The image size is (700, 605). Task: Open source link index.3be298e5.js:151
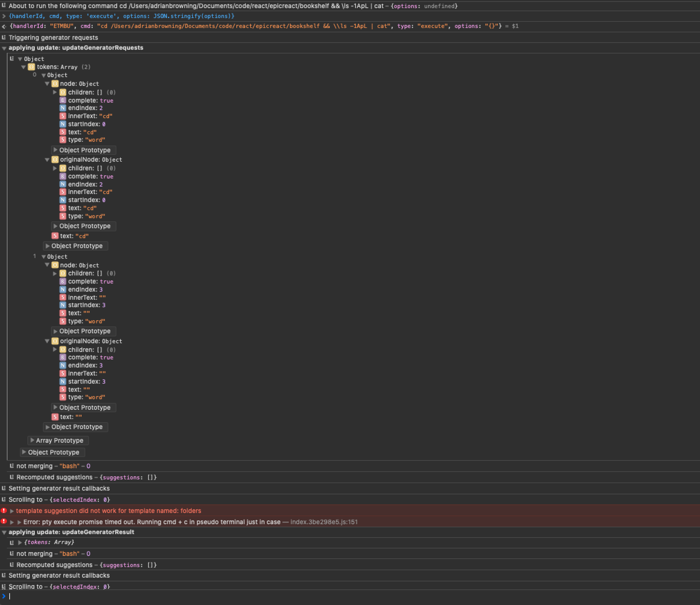click(324, 522)
